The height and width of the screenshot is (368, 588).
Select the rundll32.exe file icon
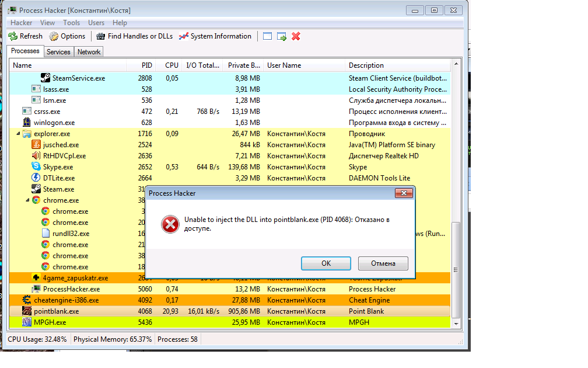(45, 233)
